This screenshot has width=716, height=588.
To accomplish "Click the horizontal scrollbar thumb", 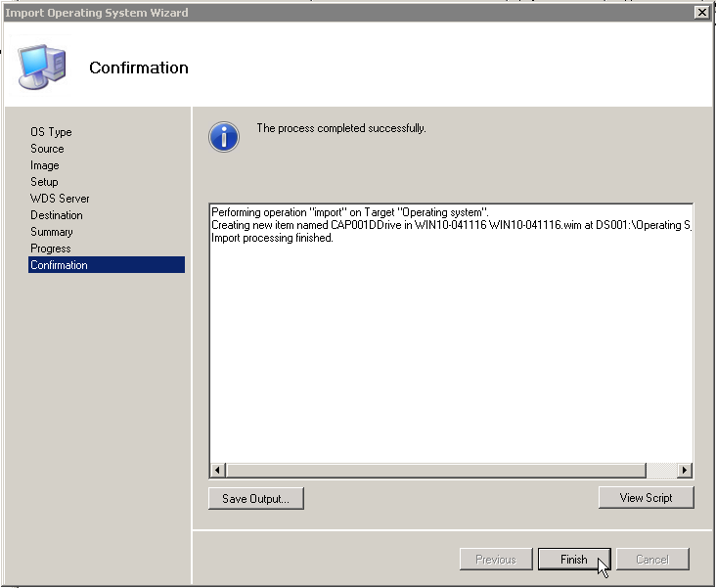I will click(x=435, y=471).
